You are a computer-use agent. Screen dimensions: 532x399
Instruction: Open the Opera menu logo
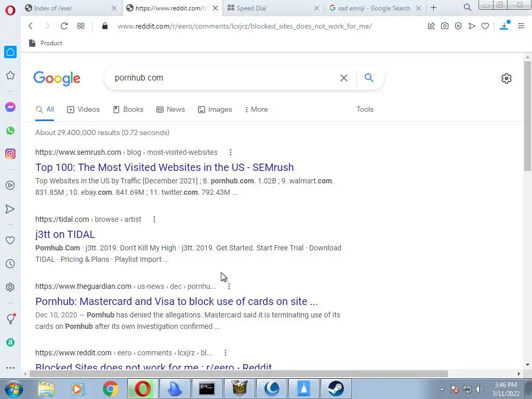pyautogui.click(x=10, y=10)
